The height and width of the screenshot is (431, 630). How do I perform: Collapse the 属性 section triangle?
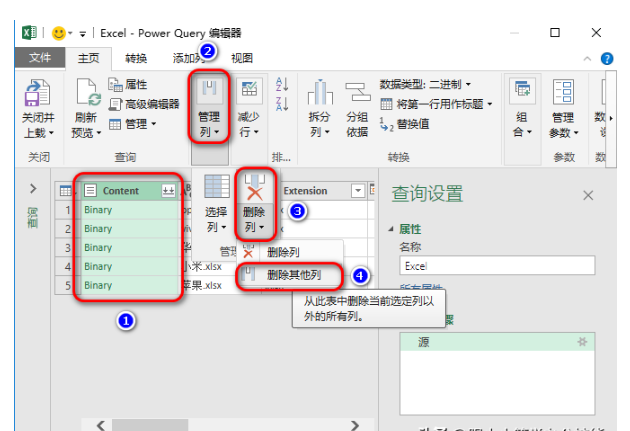coord(391,229)
